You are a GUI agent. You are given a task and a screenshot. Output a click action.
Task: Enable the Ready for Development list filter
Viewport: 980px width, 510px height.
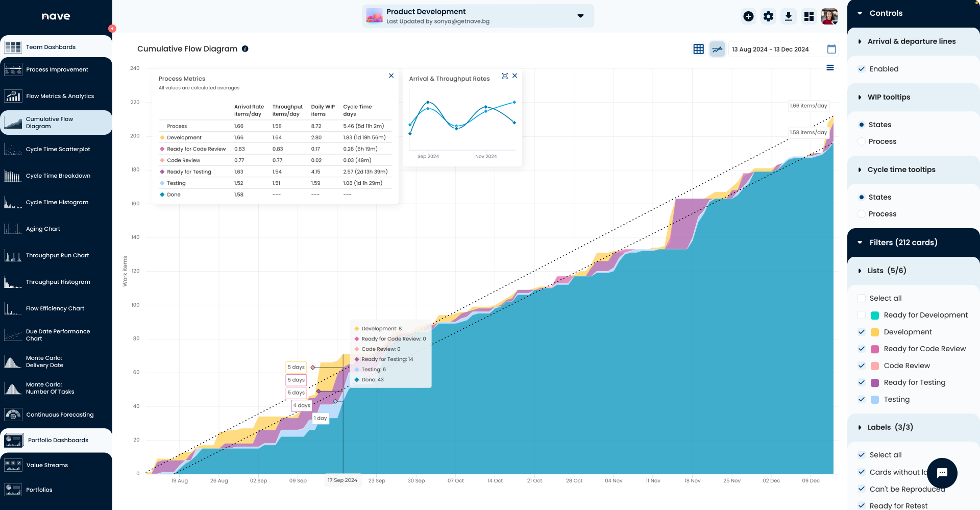(862, 315)
